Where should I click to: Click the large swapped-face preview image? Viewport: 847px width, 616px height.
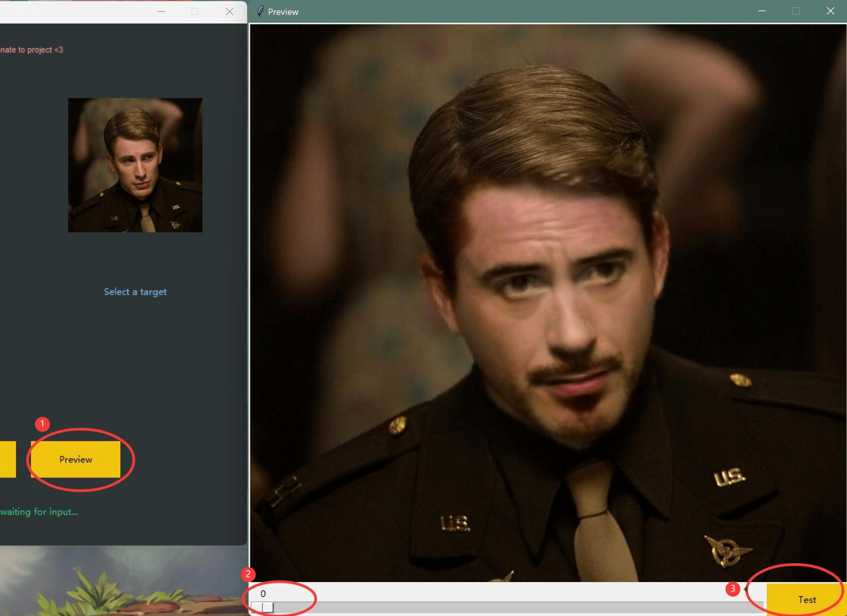(x=548, y=303)
